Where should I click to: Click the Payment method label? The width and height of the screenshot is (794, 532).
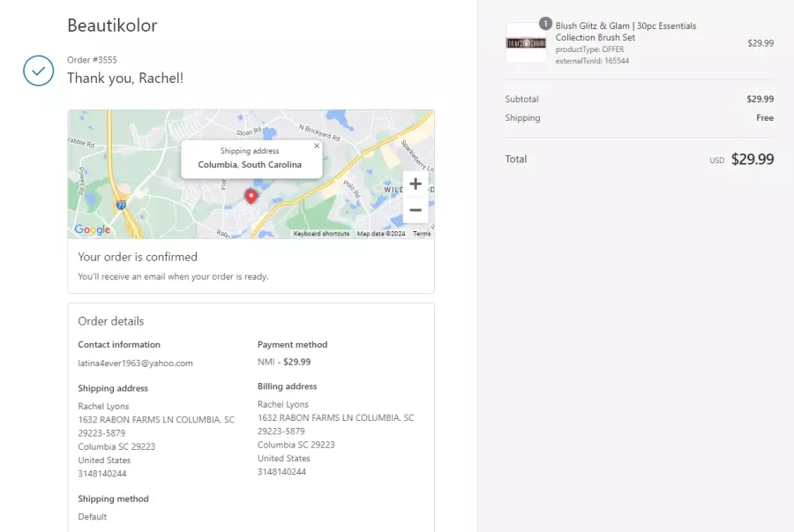pos(293,344)
